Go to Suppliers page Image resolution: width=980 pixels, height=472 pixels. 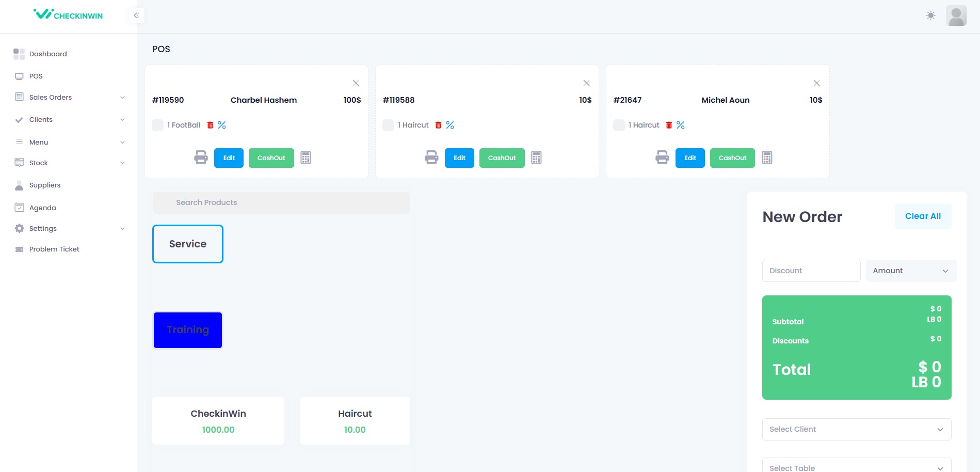[x=45, y=185]
